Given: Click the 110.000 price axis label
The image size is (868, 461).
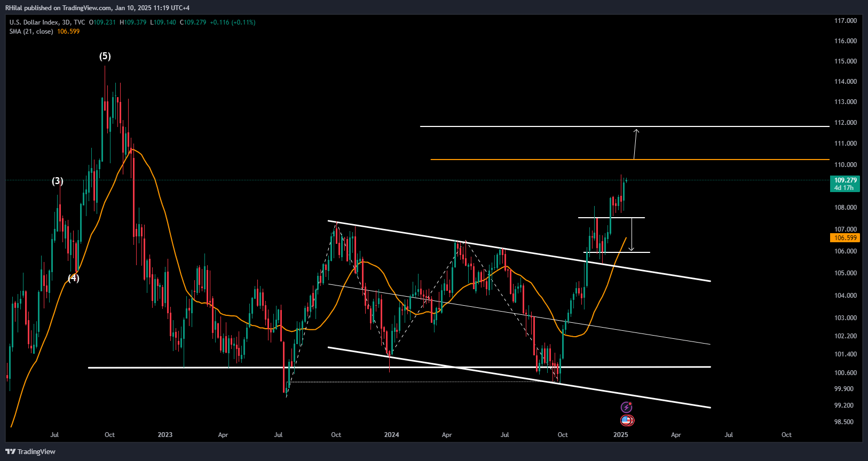Looking at the screenshot, I should pyautogui.click(x=846, y=165).
